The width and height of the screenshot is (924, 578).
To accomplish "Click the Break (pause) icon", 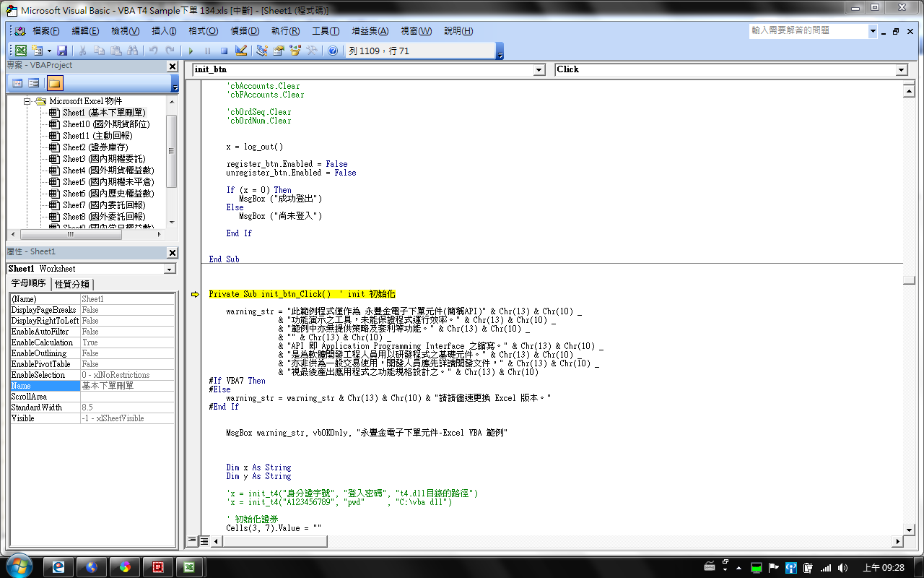I will (207, 51).
